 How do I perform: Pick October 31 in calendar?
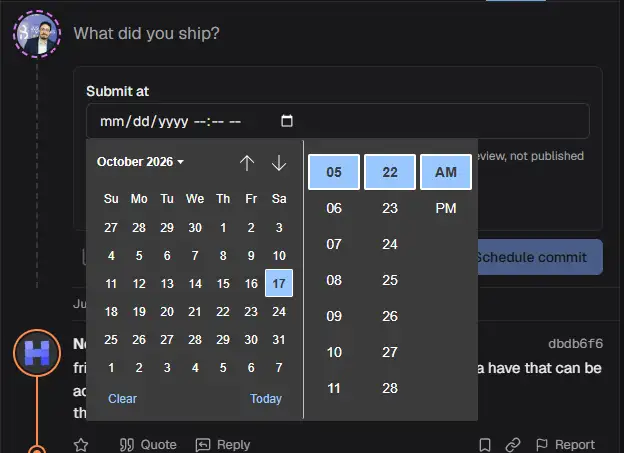pyautogui.click(x=279, y=339)
